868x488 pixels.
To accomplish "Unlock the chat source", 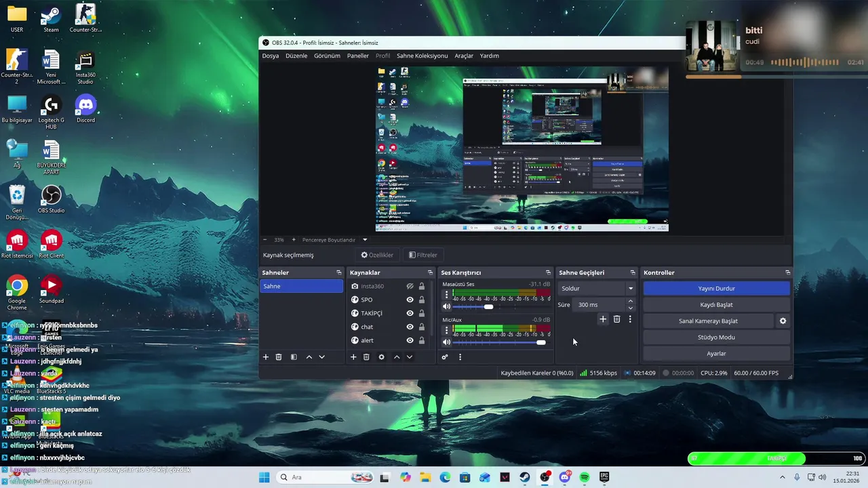I will (422, 327).
